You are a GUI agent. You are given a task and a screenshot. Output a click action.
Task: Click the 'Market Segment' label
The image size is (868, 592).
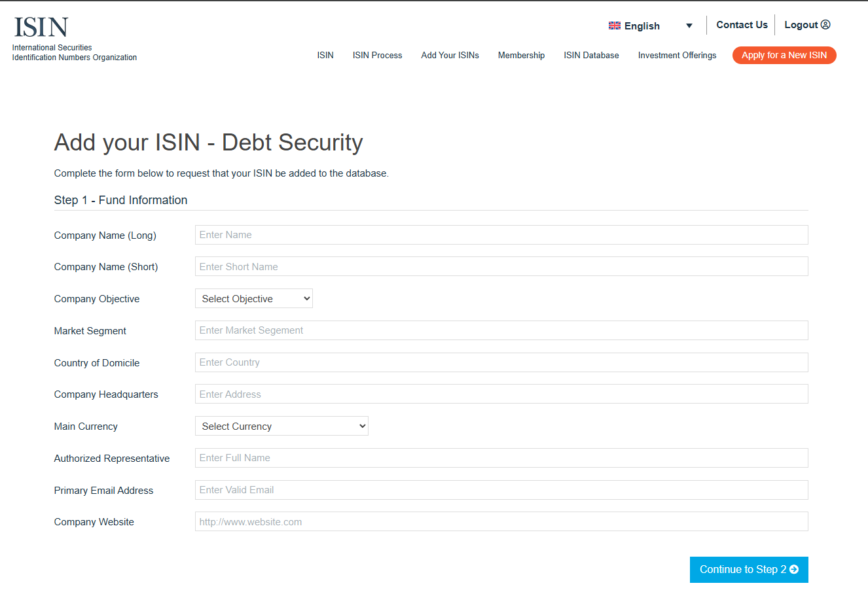pyautogui.click(x=90, y=331)
